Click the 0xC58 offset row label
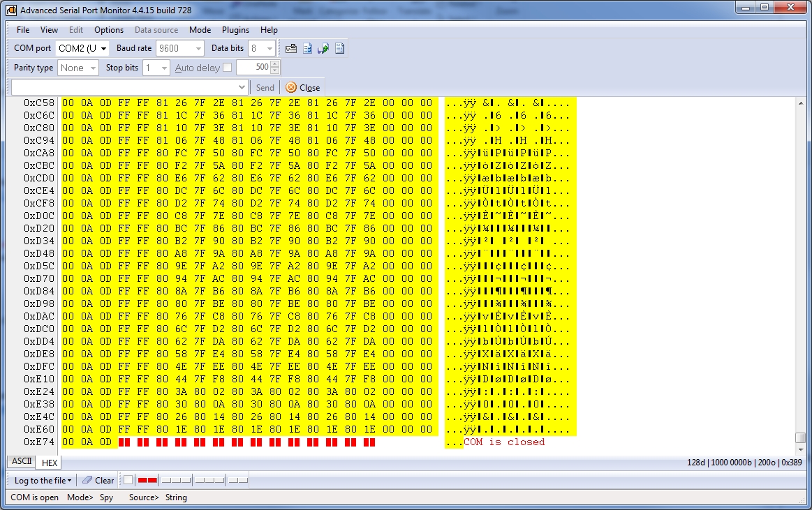Image resolution: width=812 pixels, height=510 pixels. click(39, 103)
